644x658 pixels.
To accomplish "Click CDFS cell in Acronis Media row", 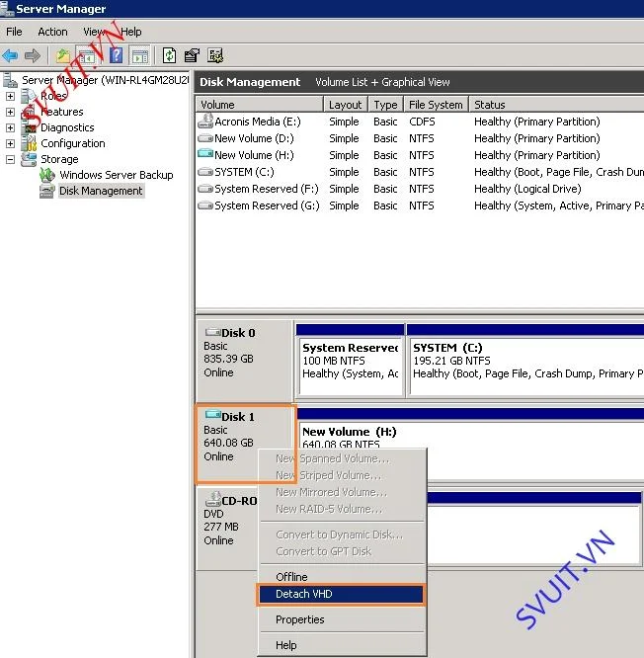I will tap(422, 122).
